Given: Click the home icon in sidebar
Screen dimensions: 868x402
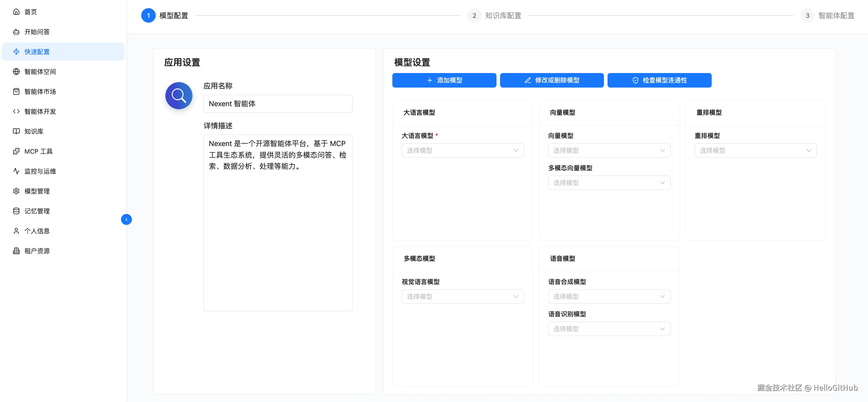Looking at the screenshot, I should tap(16, 12).
